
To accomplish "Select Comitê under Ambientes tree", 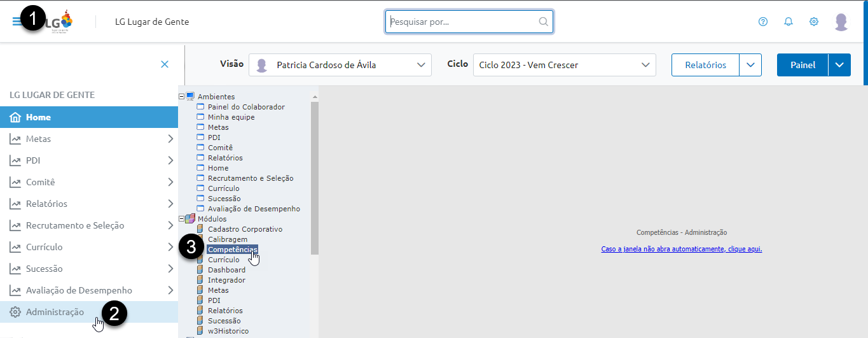I will (220, 148).
